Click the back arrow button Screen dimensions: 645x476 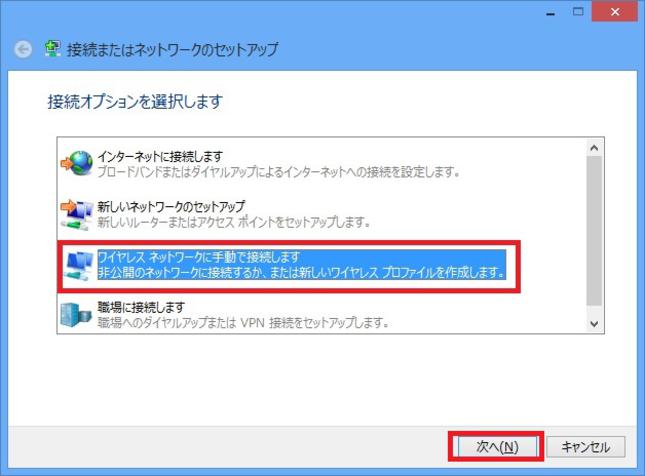click(23, 49)
